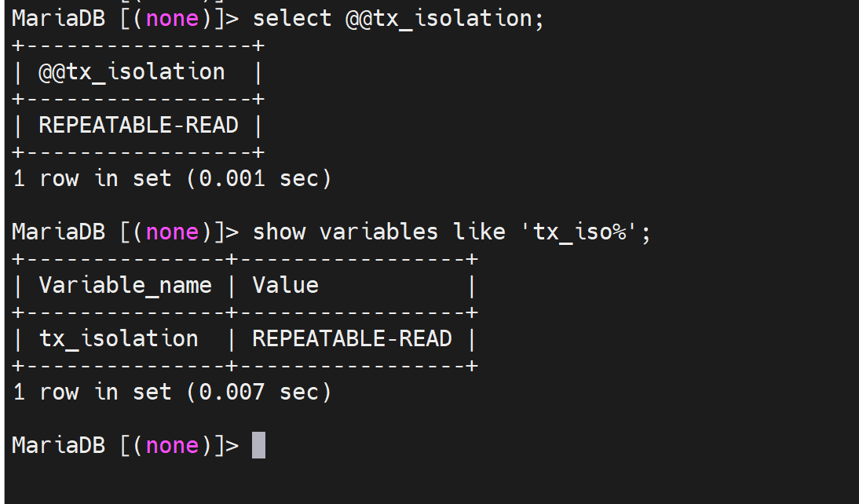Click the word 'show' in second command
This screenshot has height=504, width=859.
tap(279, 232)
